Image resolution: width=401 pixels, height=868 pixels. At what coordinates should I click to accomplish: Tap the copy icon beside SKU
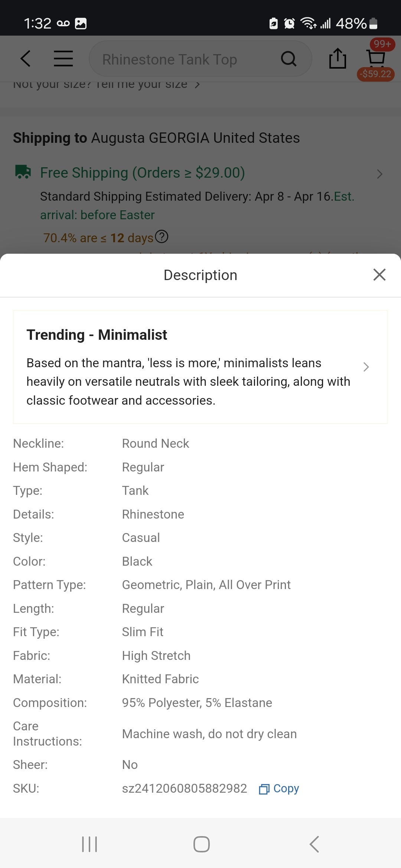(264, 789)
